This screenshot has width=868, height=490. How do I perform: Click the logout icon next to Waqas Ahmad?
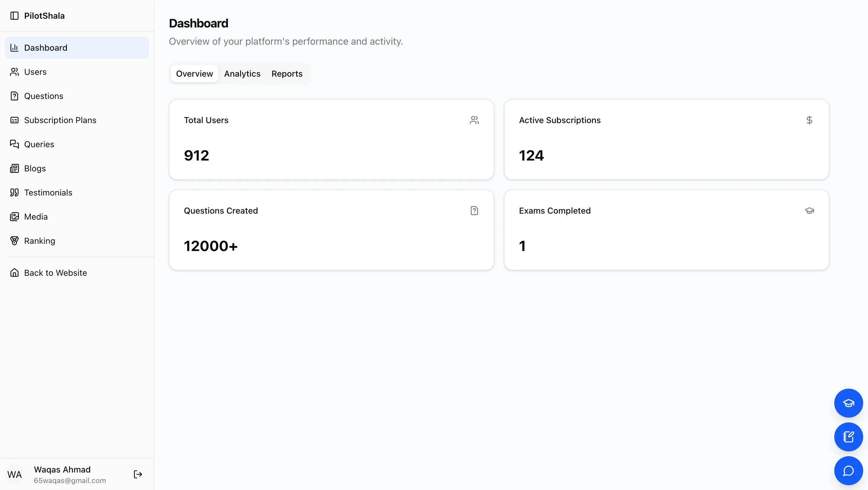click(137, 474)
